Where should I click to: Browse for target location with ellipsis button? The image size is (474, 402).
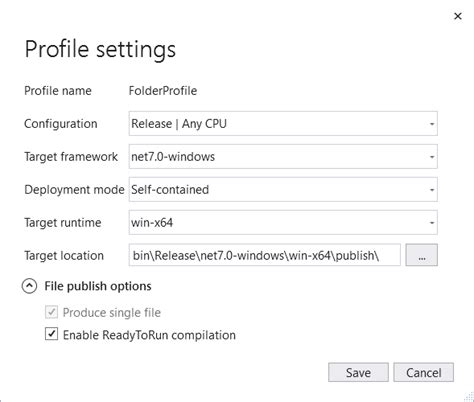tap(421, 255)
